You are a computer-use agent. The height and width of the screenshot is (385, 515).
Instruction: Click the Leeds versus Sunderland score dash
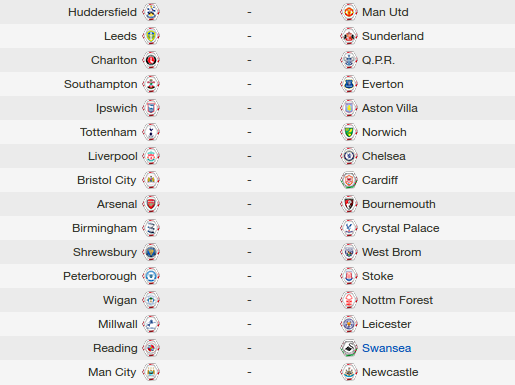pos(249,36)
